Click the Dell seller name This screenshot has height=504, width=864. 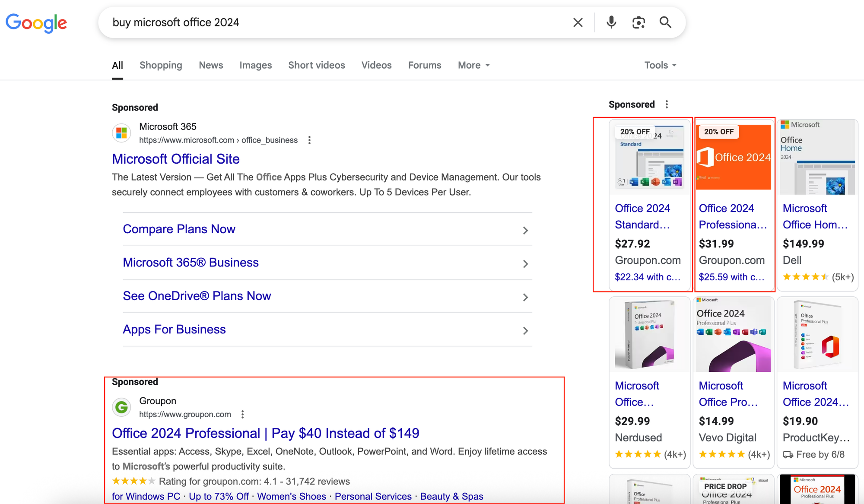792,260
